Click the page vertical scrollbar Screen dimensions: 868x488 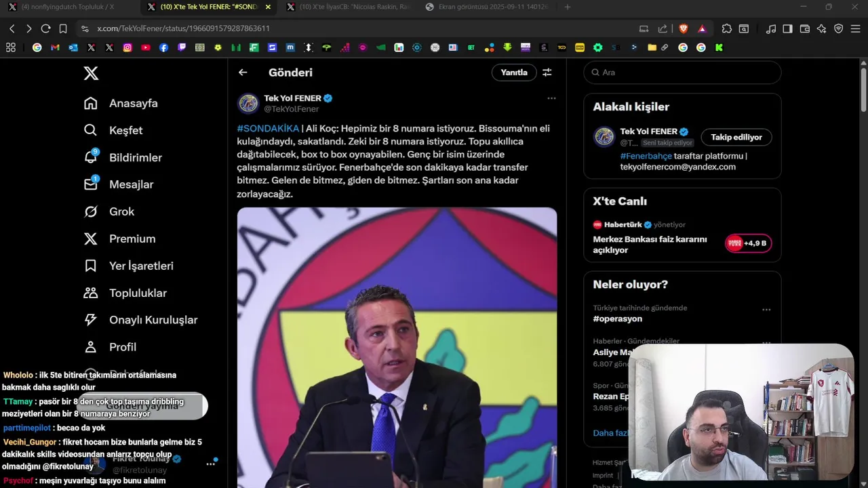tap(863, 88)
